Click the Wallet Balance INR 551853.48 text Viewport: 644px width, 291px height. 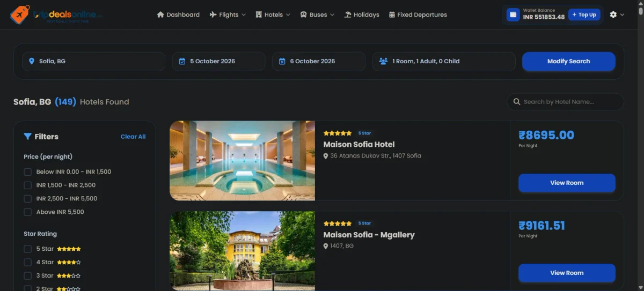click(x=544, y=14)
